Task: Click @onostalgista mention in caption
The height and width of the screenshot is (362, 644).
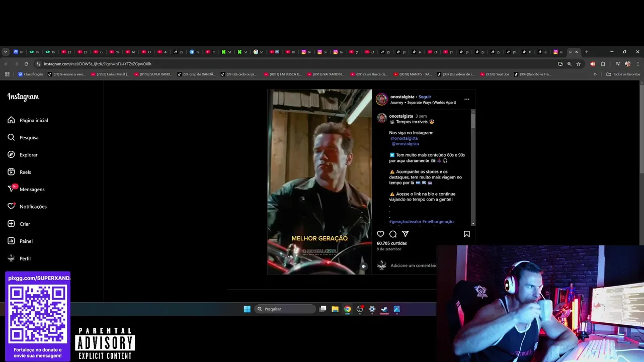Action: point(404,138)
